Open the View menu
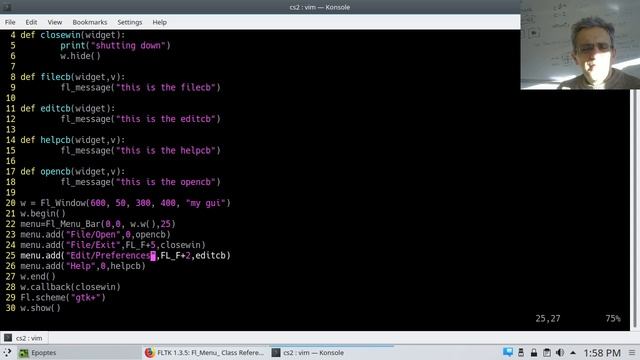This screenshot has width=640, height=360. 55,22
